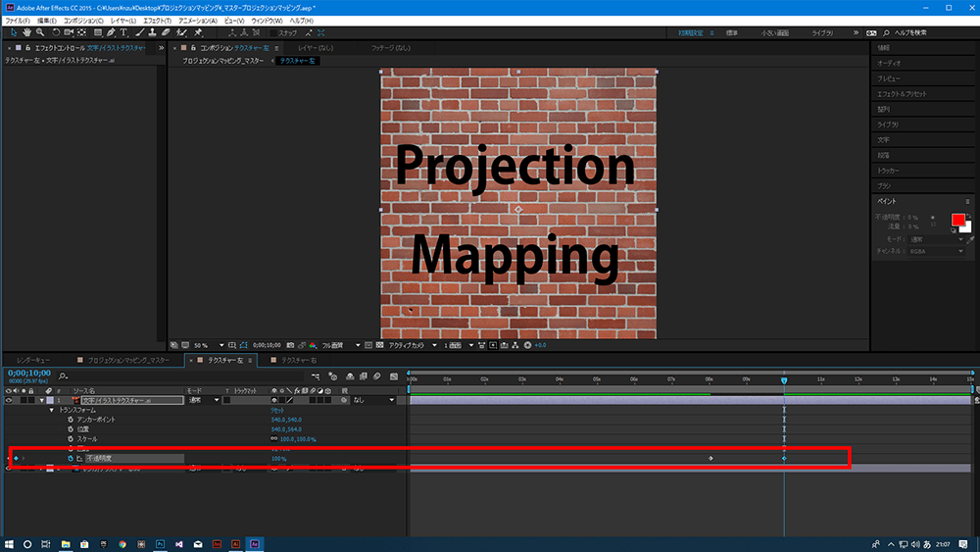Open layer 1 blending mode dropdown
This screenshot has height=552, width=980.
[x=204, y=400]
